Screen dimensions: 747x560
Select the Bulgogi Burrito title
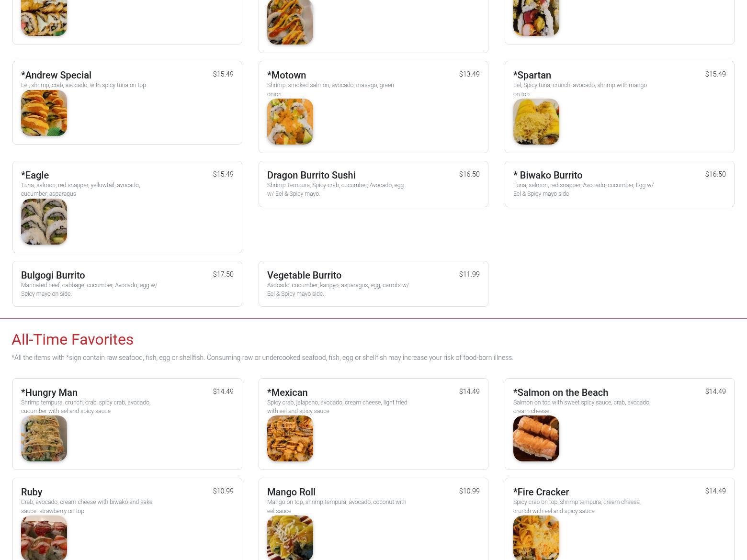point(53,275)
